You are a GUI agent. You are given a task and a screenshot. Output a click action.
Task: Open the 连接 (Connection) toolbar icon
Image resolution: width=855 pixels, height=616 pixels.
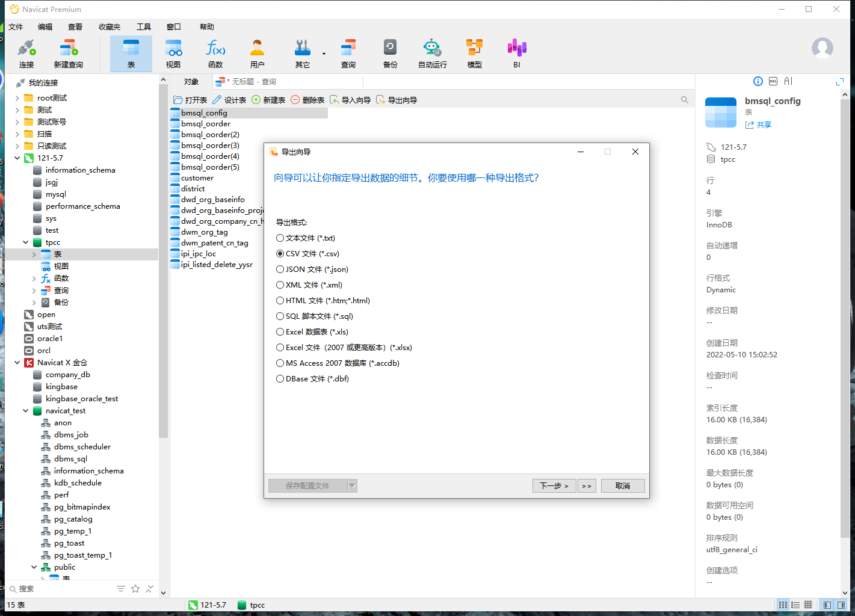pos(26,54)
